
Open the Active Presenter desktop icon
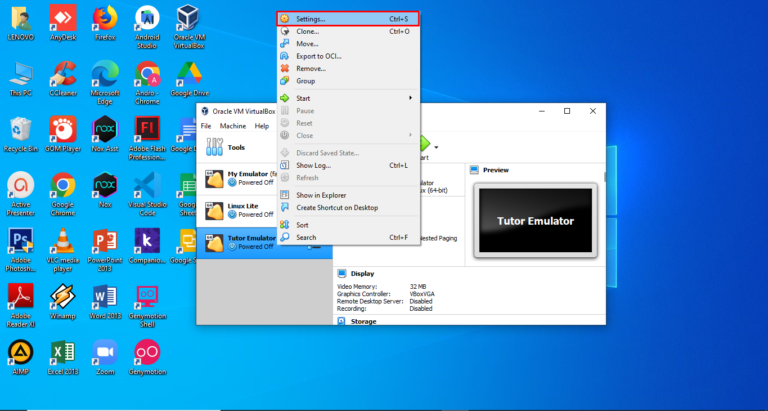(21, 194)
